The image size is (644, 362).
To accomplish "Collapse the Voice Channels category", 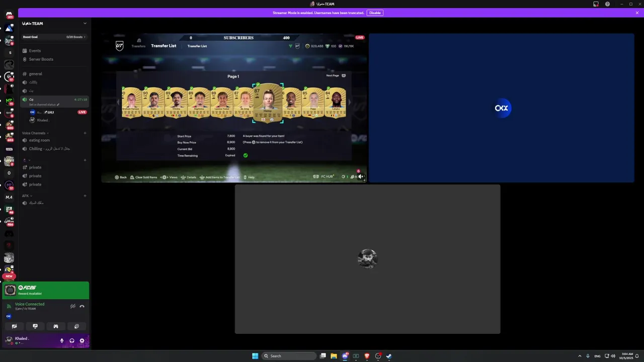I will tap(35, 133).
